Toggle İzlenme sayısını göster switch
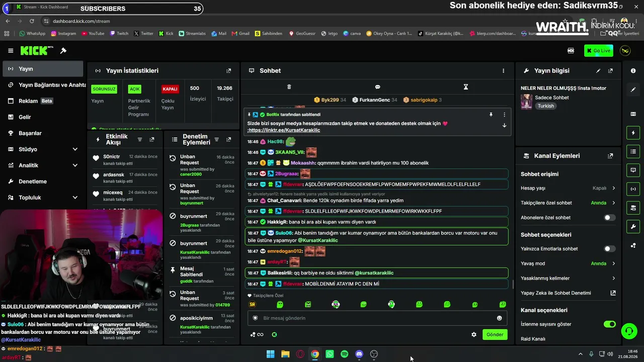 609,324
